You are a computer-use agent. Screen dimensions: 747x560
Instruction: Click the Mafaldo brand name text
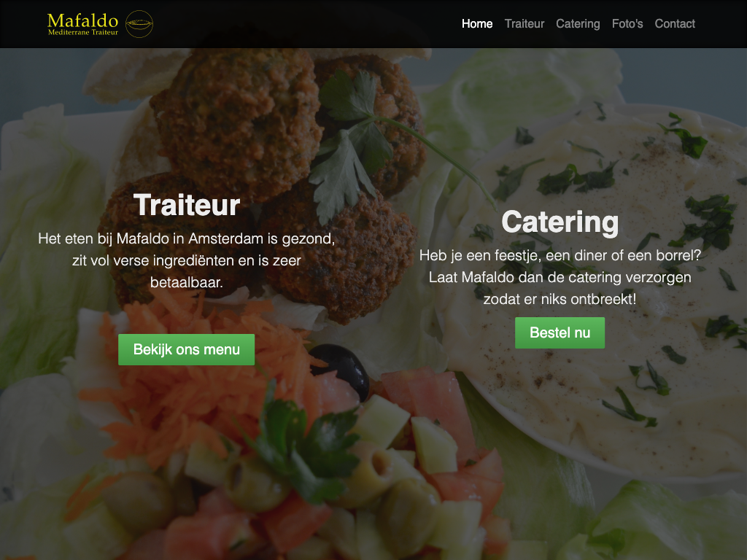(x=83, y=20)
